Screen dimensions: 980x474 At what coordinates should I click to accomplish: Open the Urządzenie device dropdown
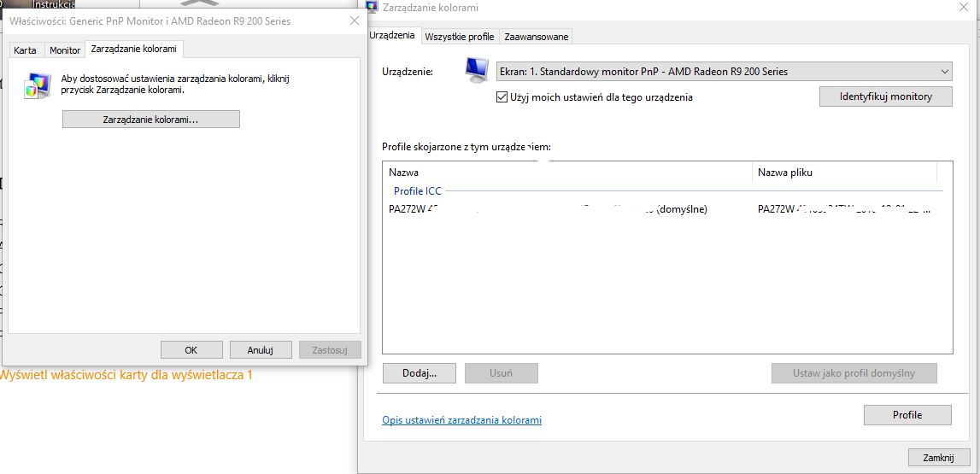point(724,72)
